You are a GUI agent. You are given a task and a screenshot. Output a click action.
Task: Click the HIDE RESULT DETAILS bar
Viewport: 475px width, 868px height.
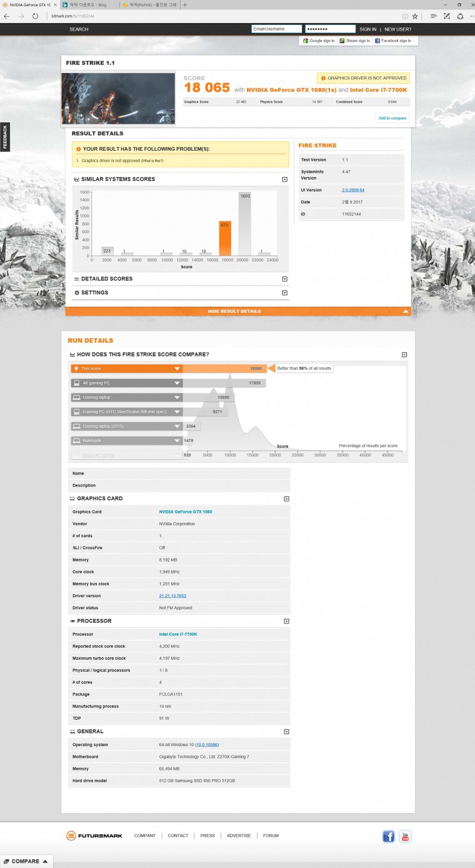click(x=238, y=311)
